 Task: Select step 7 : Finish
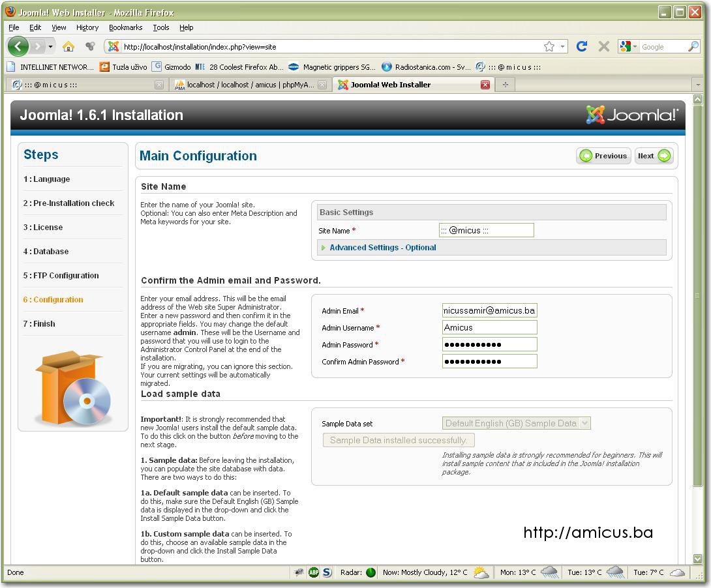[39, 323]
